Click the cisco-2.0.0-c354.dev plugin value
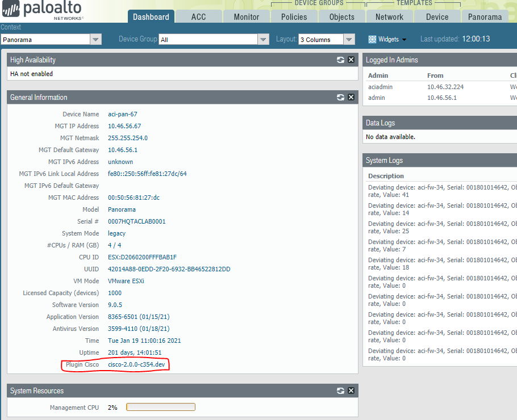This screenshot has height=420, width=517. coord(136,364)
